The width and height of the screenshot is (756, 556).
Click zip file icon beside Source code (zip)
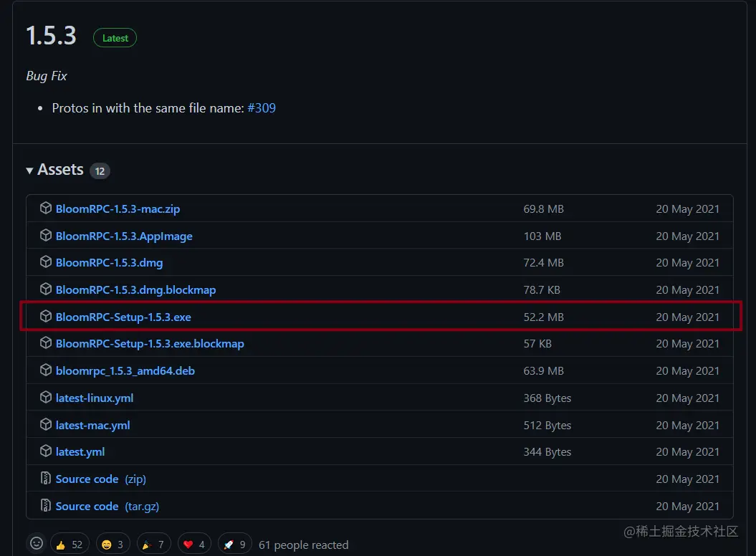45,478
